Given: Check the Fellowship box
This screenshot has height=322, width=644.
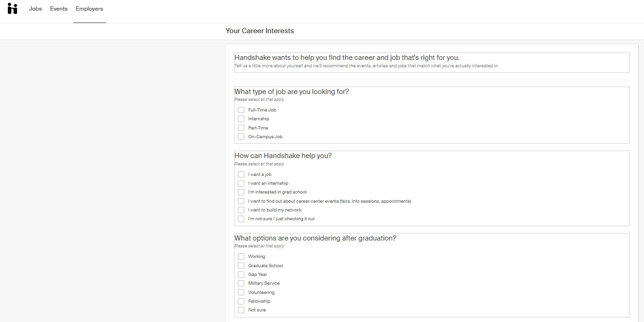Looking at the screenshot, I should (x=241, y=301).
